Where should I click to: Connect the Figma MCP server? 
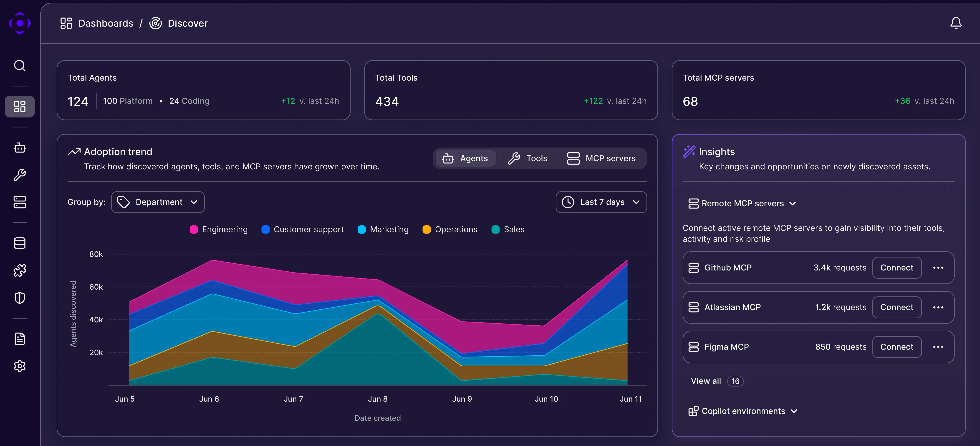point(897,347)
